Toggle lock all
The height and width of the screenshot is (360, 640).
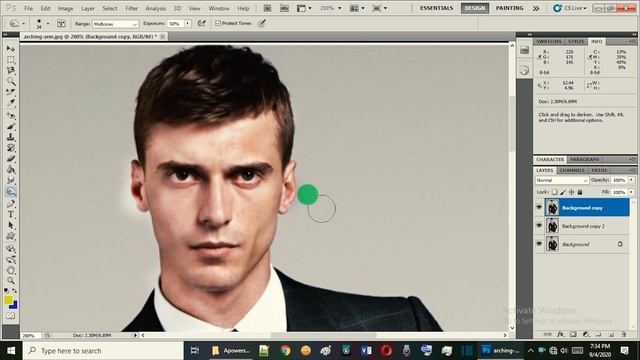pos(580,192)
